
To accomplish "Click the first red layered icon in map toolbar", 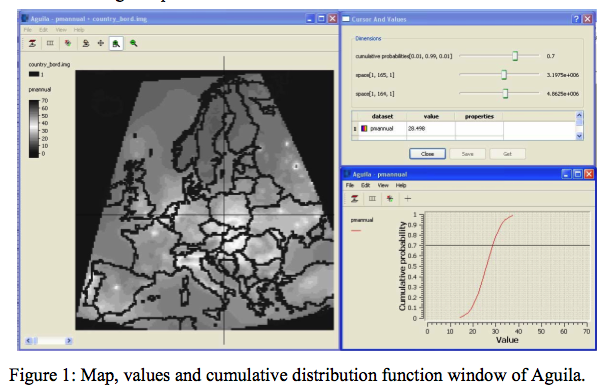I will pos(32,43).
